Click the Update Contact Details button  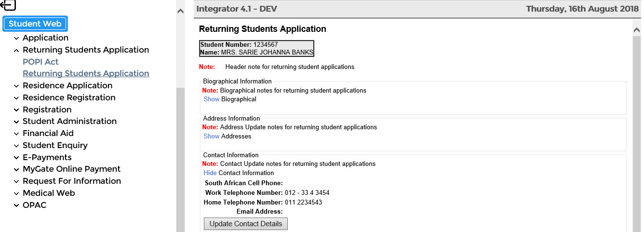point(245,224)
